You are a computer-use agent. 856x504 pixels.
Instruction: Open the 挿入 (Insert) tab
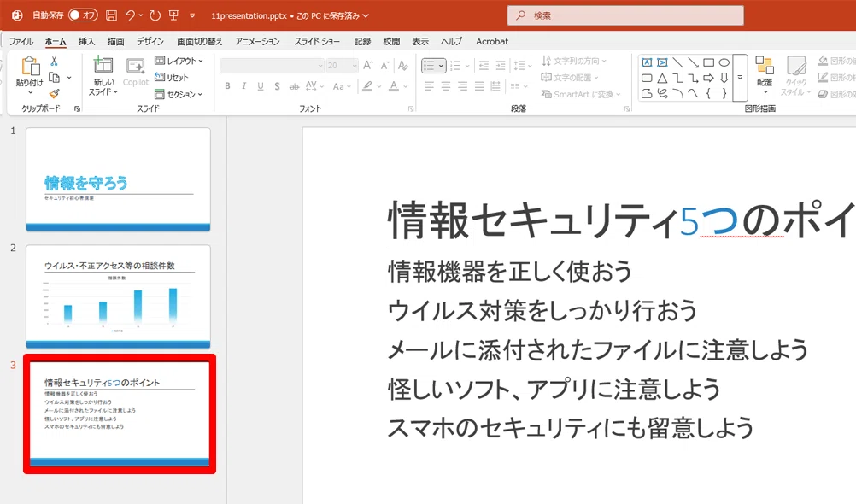(86, 42)
